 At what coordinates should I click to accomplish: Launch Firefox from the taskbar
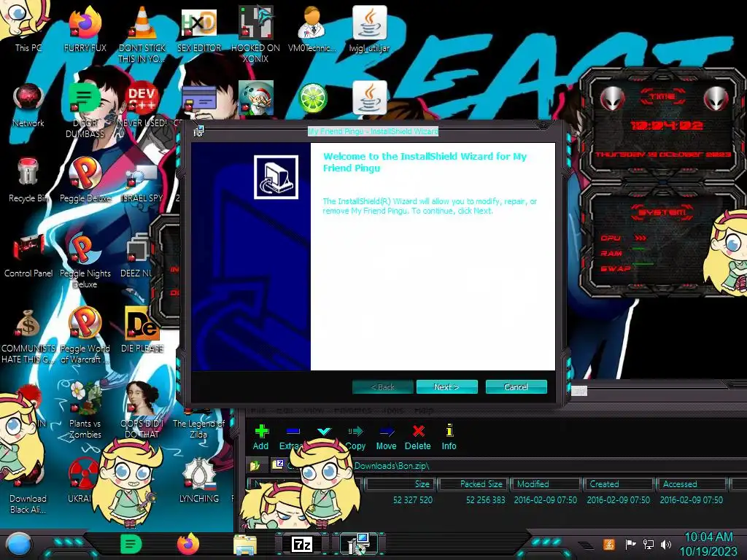pos(188,544)
